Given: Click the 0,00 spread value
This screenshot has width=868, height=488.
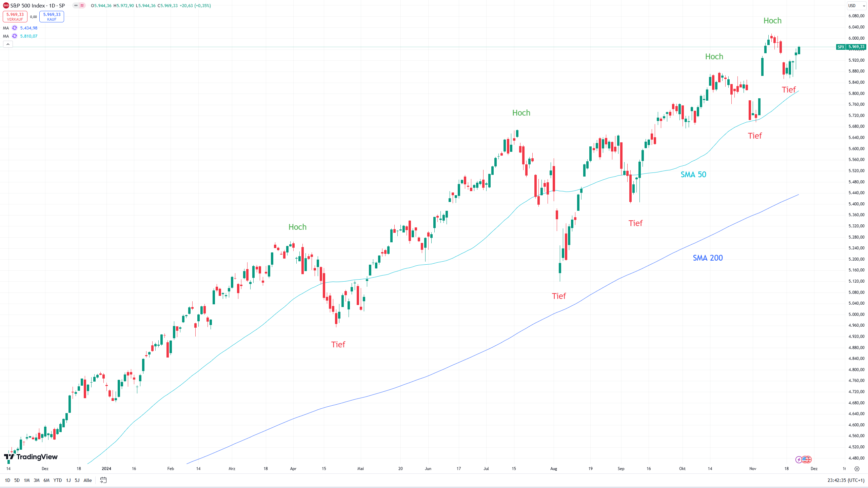Looking at the screenshot, I should click(33, 17).
